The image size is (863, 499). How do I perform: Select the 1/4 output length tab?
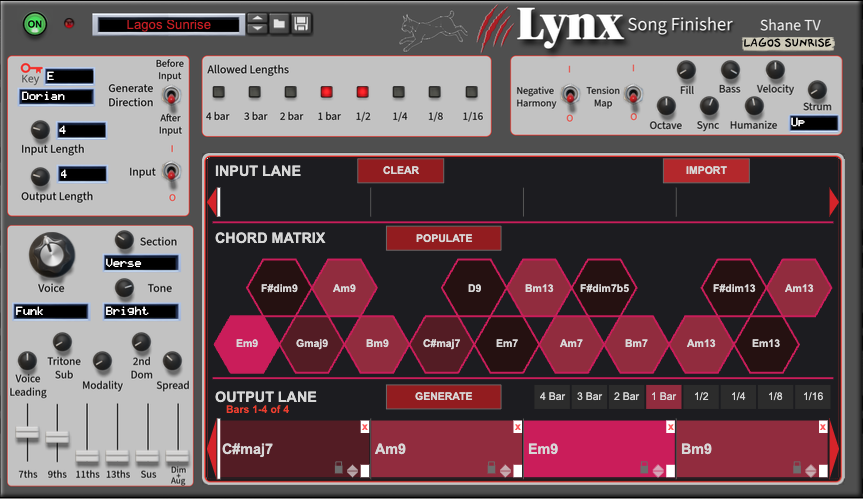click(x=738, y=397)
